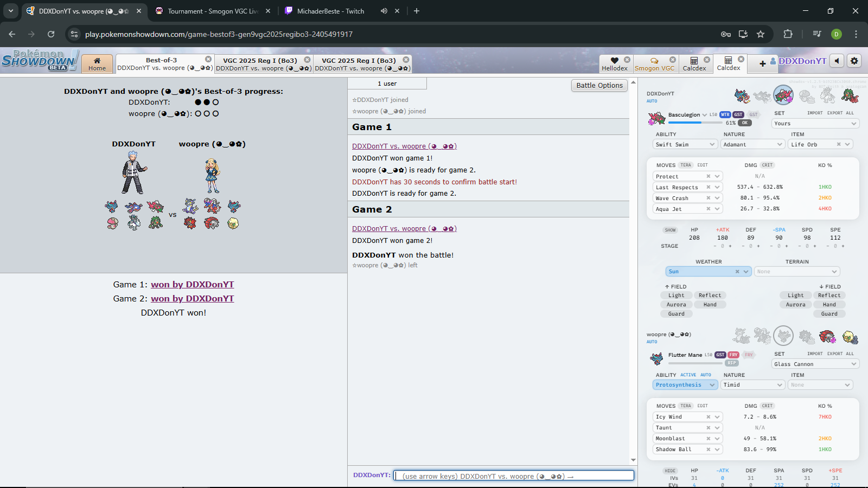Click the Pokémon Showdown logo
868x488 pixels.
coord(40,60)
